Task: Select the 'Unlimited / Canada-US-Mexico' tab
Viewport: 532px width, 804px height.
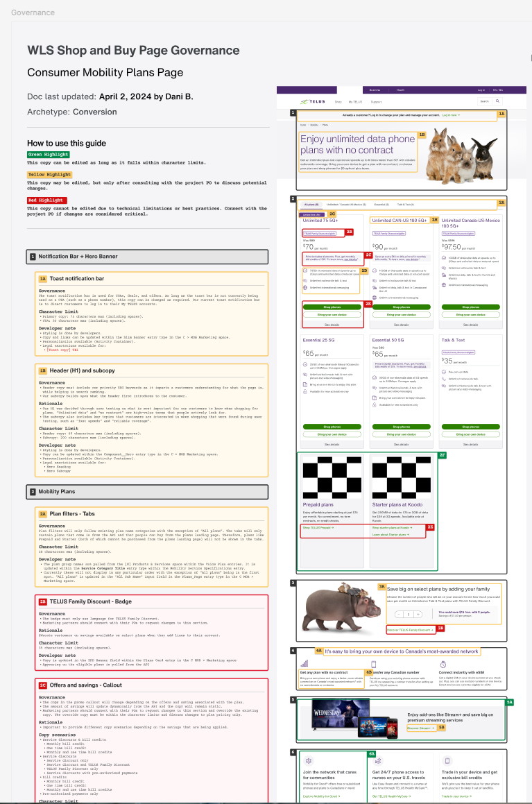Action: pos(347,205)
